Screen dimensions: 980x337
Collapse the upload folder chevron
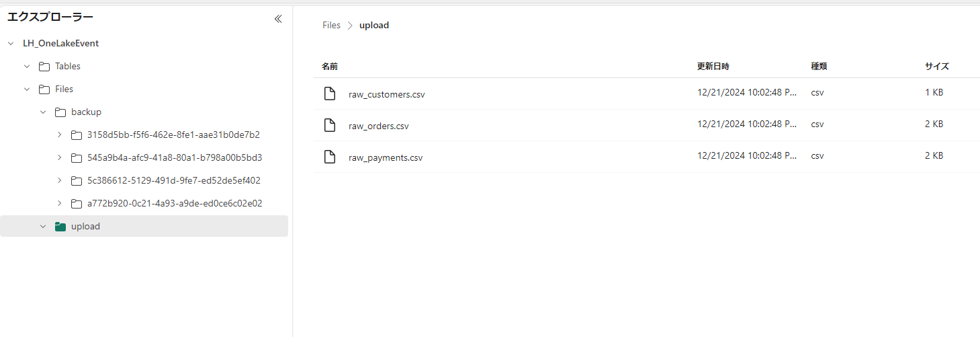click(x=43, y=227)
